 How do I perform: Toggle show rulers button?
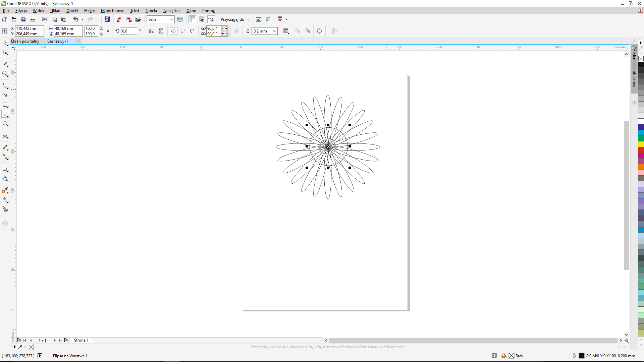[x=192, y=19]
